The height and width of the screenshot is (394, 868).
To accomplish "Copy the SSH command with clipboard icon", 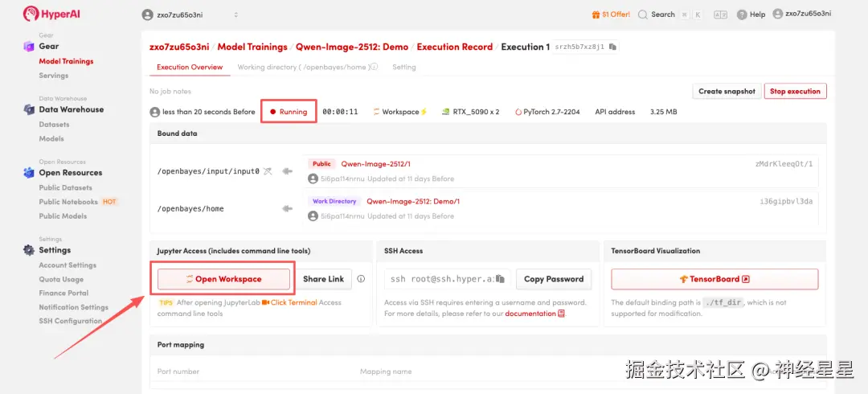I will tap(500, 279).
